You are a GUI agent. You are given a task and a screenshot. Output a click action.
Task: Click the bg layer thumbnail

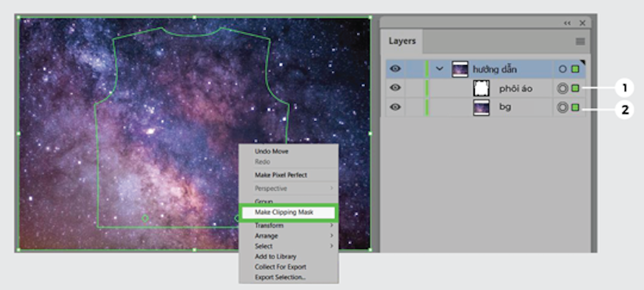481,107
